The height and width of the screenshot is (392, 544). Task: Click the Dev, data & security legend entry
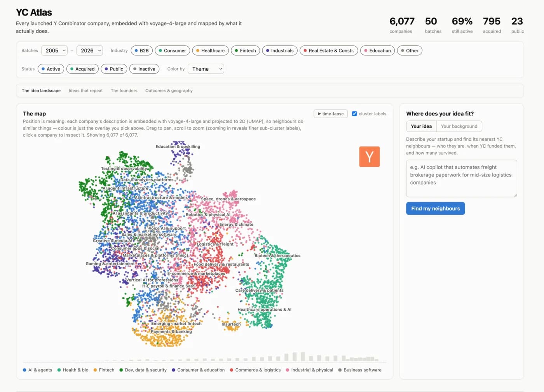143,370
